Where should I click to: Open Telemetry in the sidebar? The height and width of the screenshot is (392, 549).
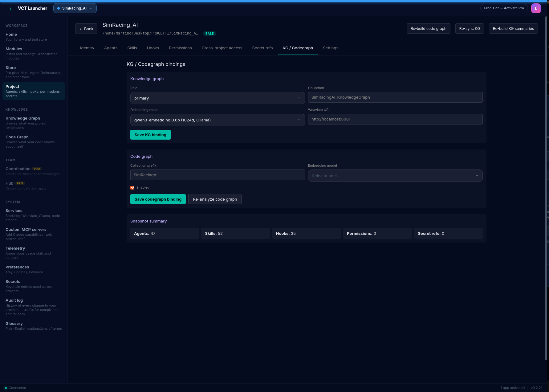[x=34, y=253]
